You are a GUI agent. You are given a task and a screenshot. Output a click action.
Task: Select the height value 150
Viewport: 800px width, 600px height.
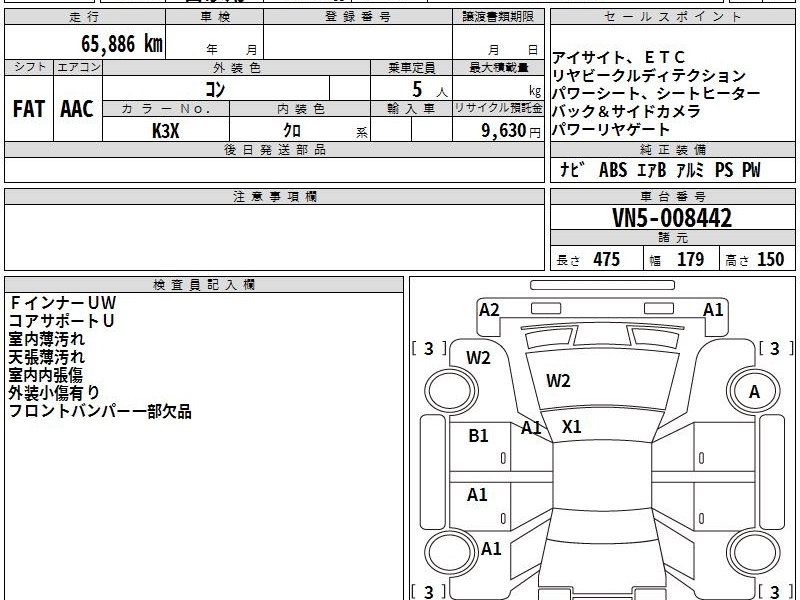click(770, 259)
